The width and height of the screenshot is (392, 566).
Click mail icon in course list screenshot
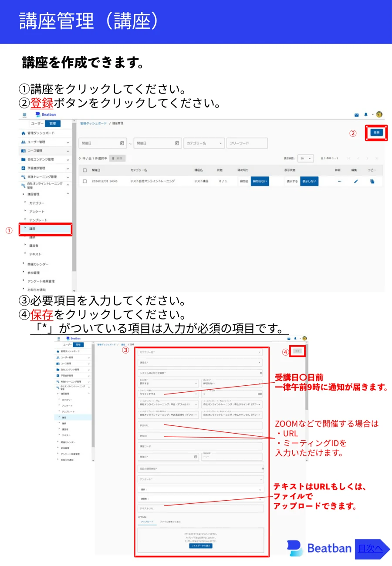356,115
